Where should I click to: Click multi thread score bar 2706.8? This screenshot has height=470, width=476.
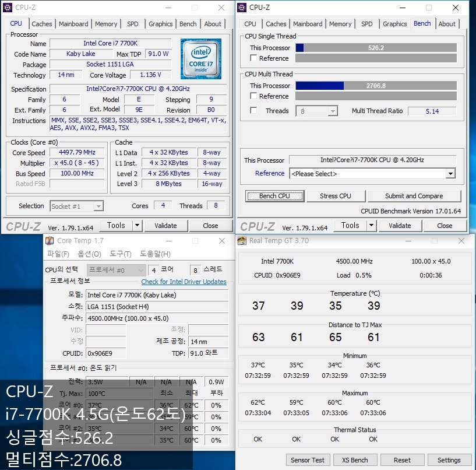(x=376, y=86)
